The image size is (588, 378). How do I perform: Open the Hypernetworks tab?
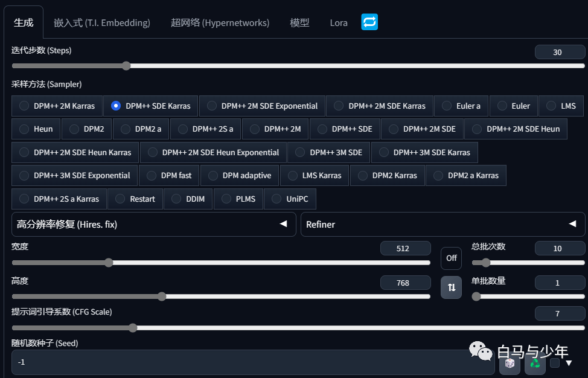pos(220,23)
